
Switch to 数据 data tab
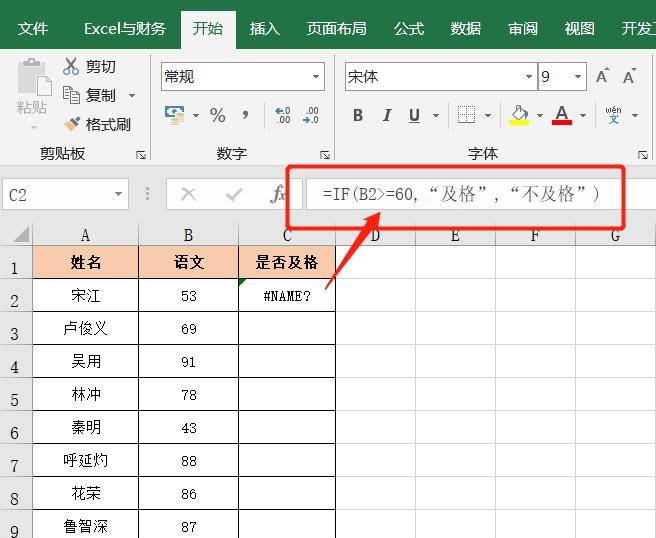point(466,29)
